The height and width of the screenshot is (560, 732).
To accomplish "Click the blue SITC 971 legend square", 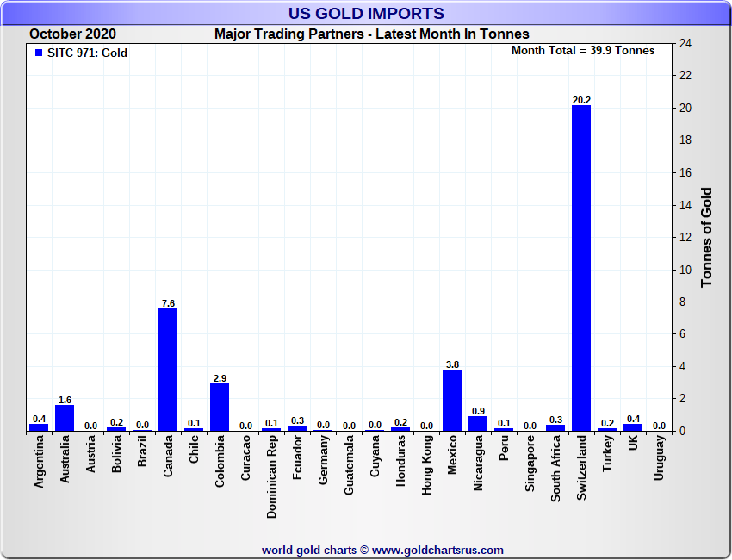I will click(39, 53).
